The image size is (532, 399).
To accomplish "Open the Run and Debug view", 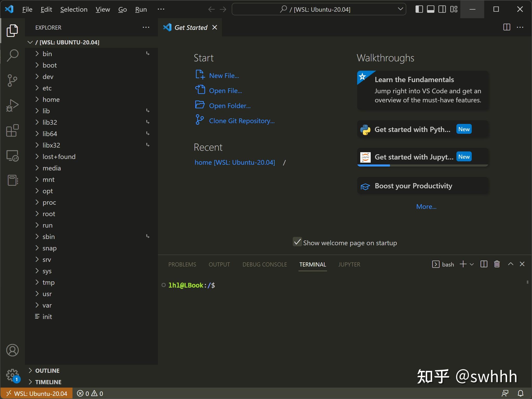I will (12, 105).
